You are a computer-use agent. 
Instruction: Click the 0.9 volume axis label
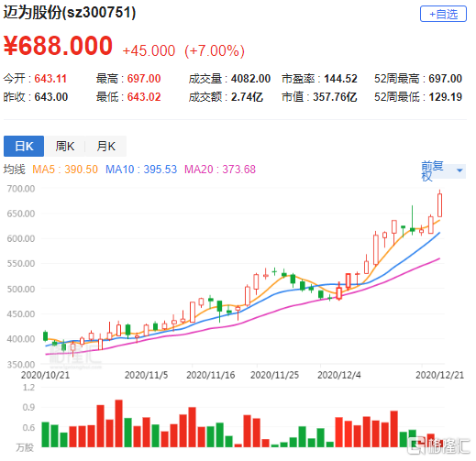tap(28, 407)
